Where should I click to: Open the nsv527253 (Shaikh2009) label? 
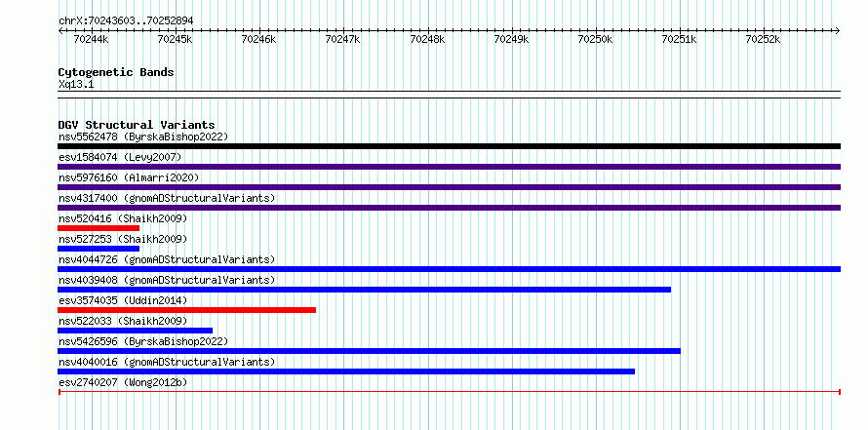123,239
